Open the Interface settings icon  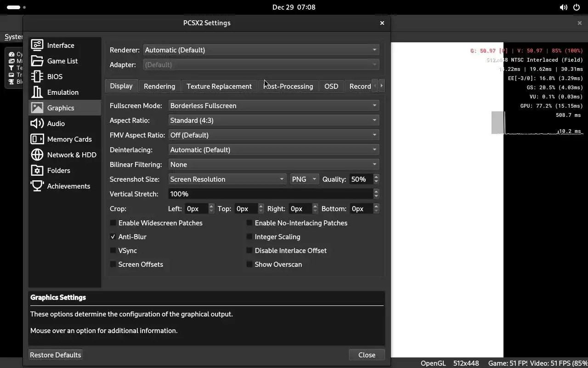click(x=37, y=45)
